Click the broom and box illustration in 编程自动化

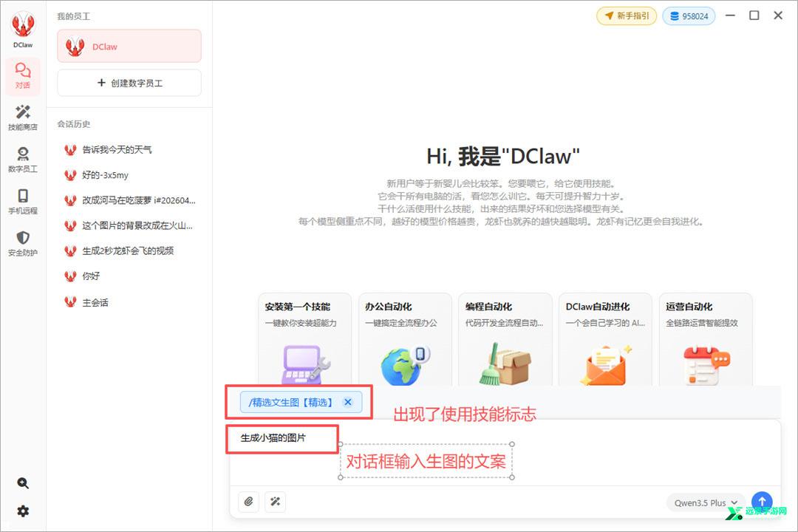(505, 364)
